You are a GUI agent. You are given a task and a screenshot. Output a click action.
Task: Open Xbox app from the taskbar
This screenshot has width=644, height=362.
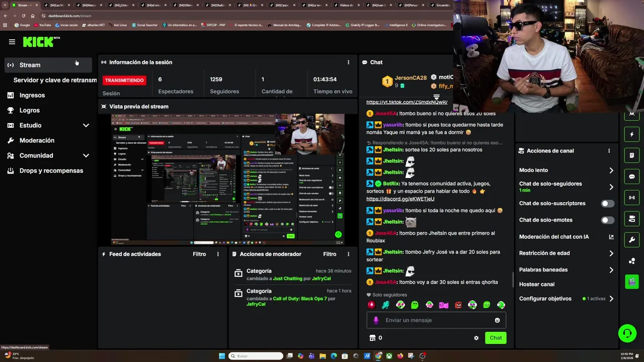coord(389,356)
